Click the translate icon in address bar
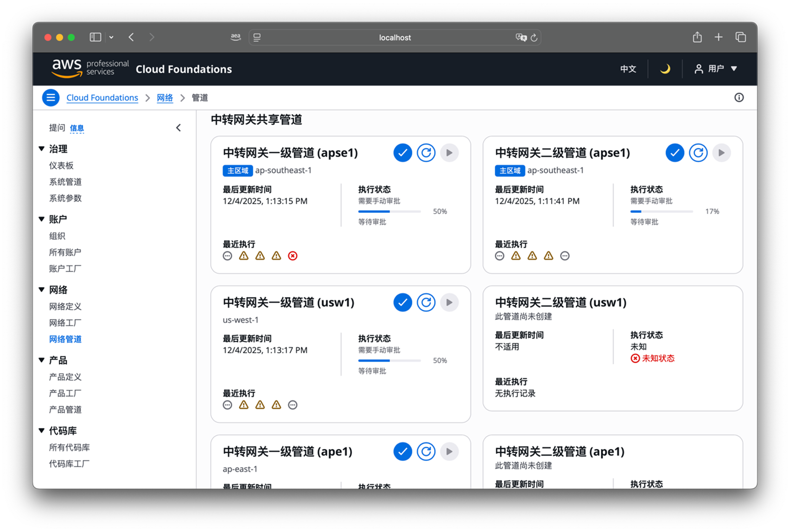Image resolution: width=790 pixels, height=532 pixels. 521,37
